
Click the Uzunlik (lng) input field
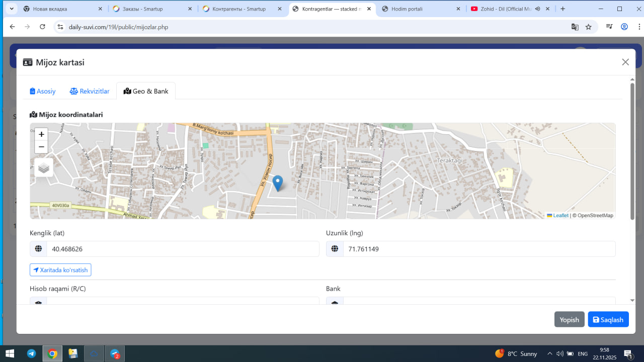[479, 249]
